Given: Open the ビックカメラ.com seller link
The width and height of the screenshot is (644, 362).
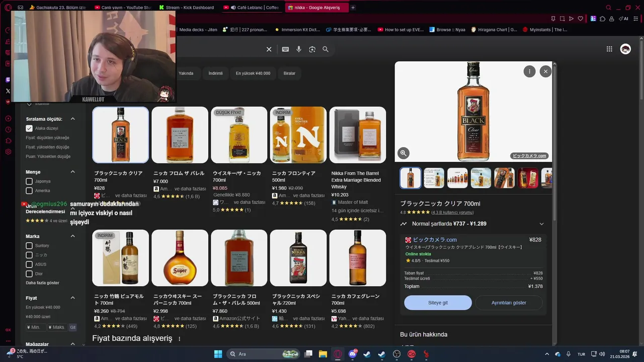Looking at the screenshot, I should [x=435, y=240].
